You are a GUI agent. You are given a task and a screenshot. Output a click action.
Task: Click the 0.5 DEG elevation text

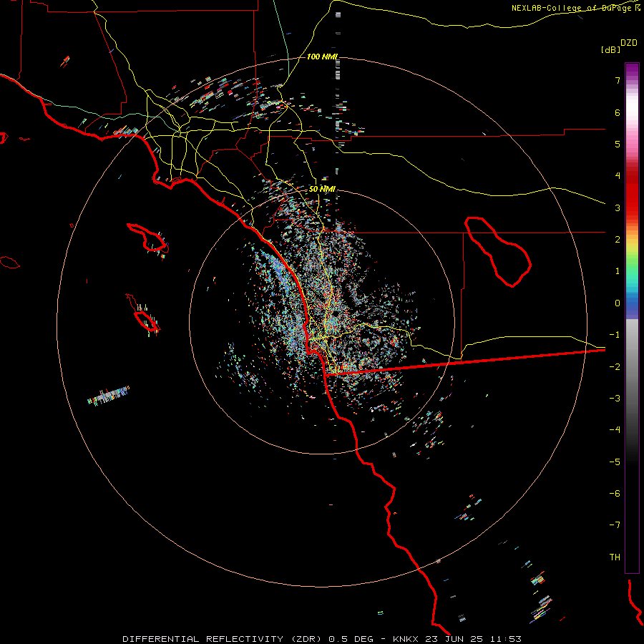[351, 639]
